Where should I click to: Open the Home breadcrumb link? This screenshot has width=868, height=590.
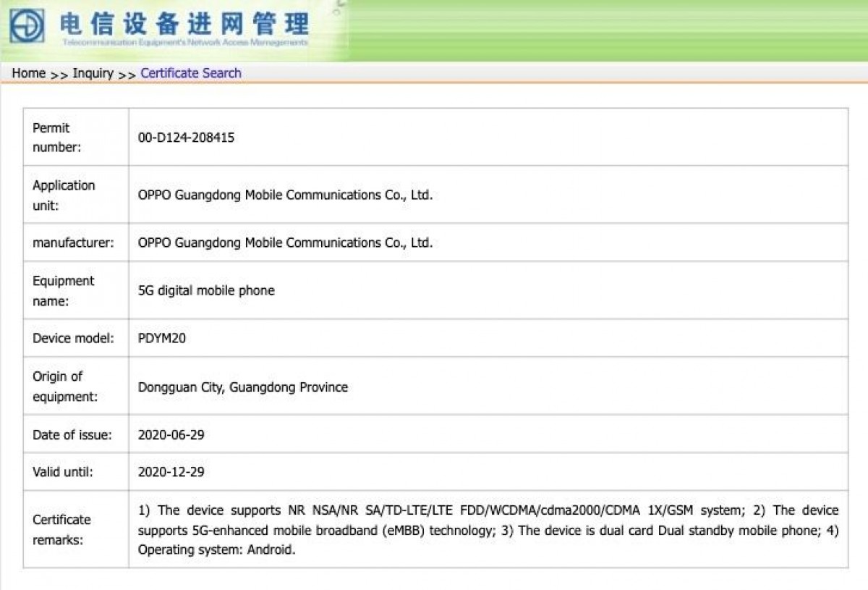click(x=28, y=73)
